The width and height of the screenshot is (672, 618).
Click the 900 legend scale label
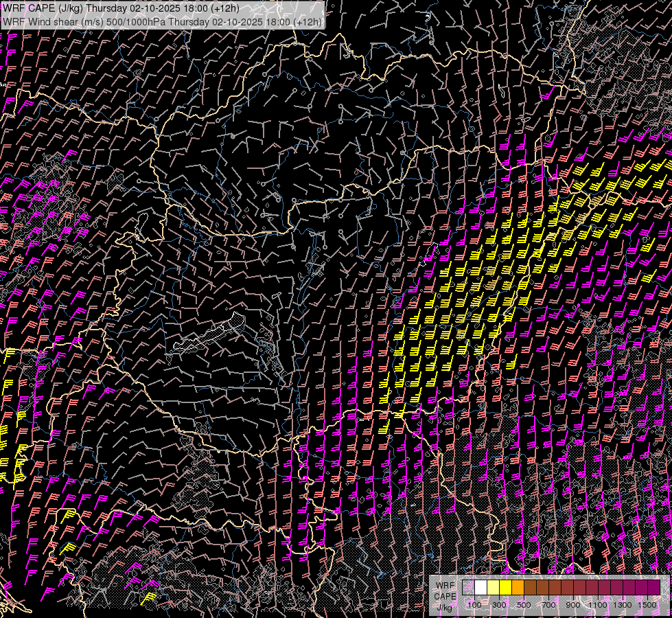point(572,605)
